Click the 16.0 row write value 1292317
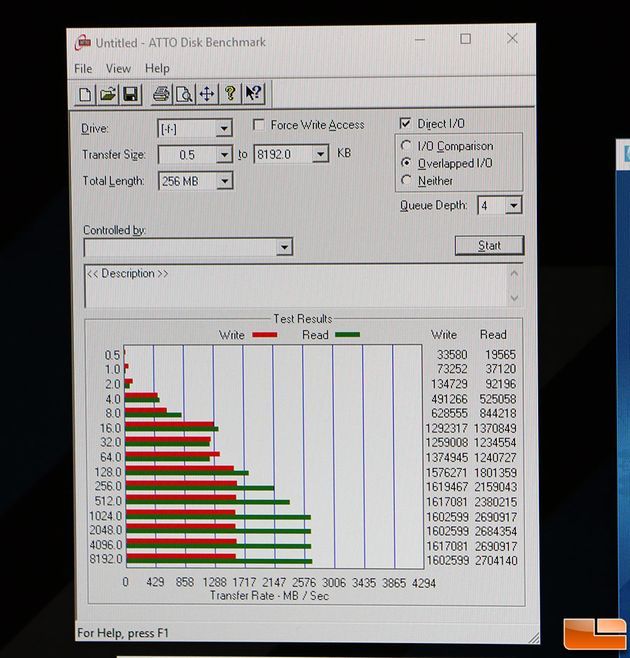The image size is (630, 658). pos(447,428)
